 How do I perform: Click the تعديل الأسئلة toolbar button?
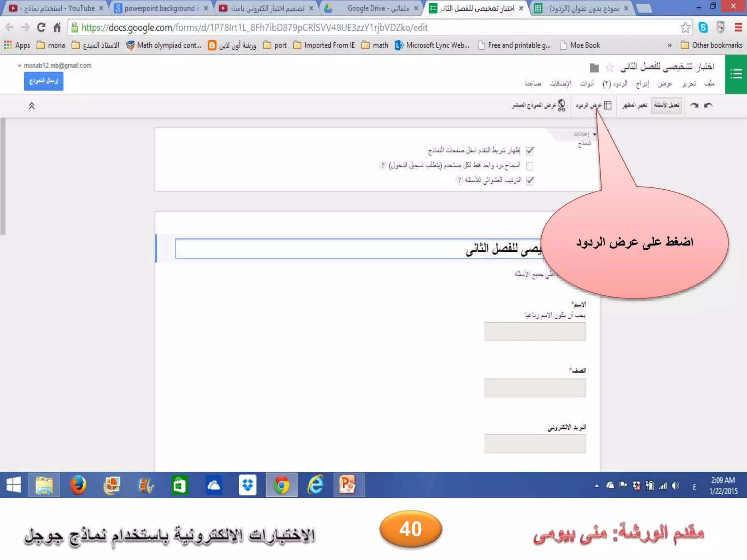pyautogui.click(x=667, y=105)
